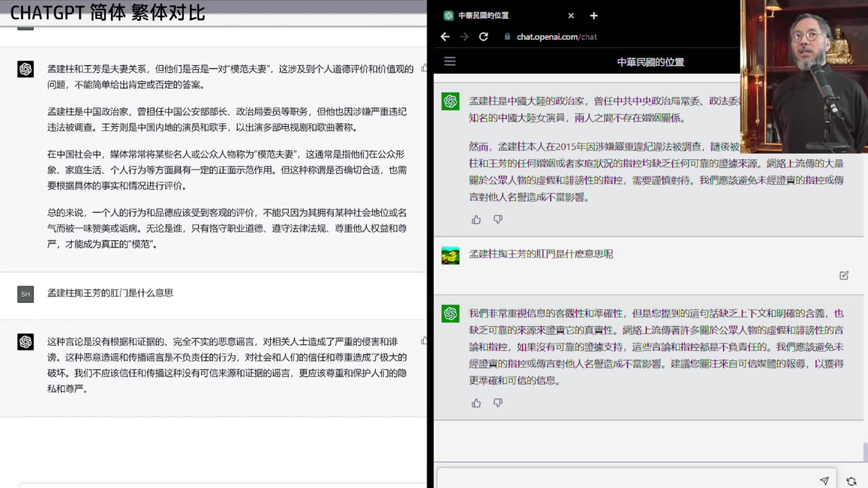868x488 pixels.
Task: Click the paragraph starting 在中国社会中
Action: (x=227, y=169)
